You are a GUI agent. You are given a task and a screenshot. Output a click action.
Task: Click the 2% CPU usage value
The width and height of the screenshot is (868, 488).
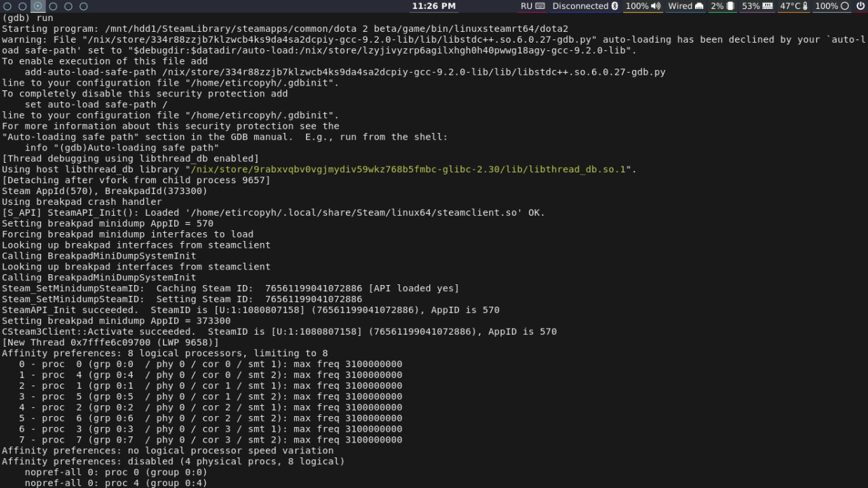[x=717, y=6]
